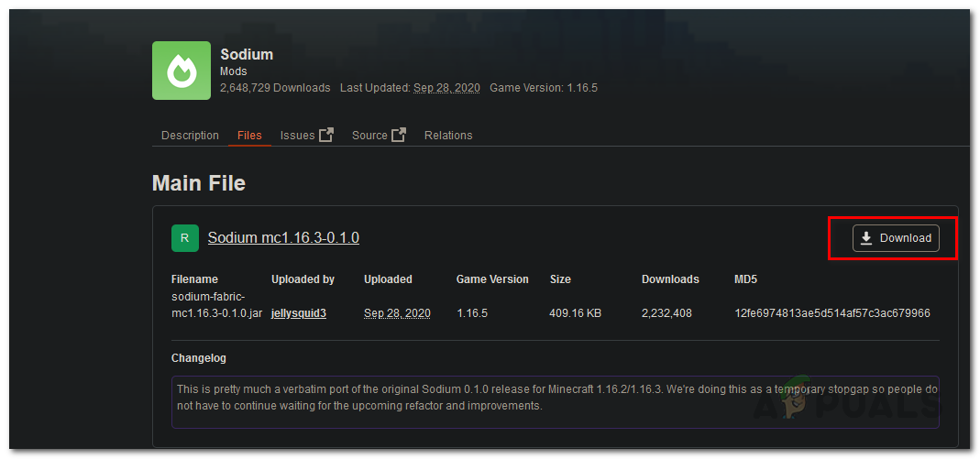The image size is (980, 459).
Task: Click the MD5 column header
Action: point(745,279)
